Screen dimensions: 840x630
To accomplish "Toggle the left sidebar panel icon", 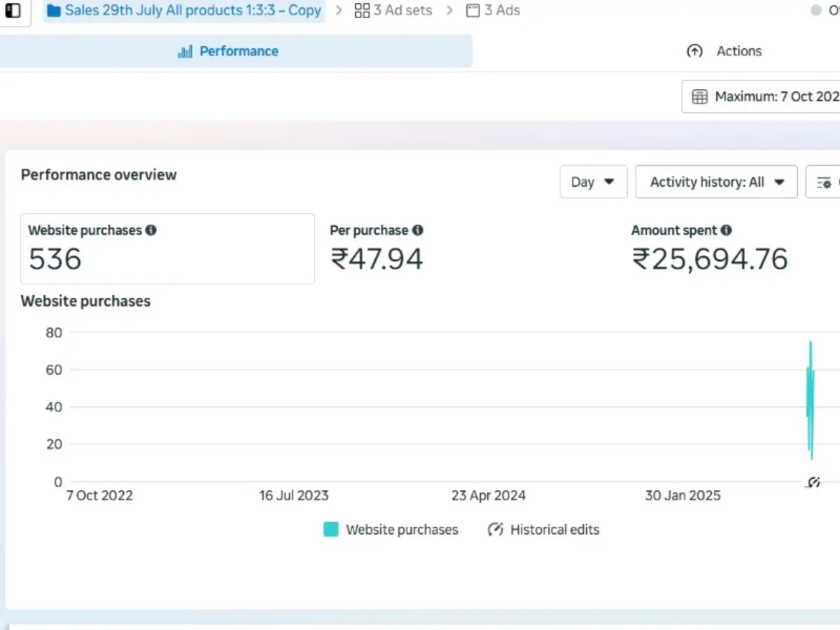I will (13, 10).
